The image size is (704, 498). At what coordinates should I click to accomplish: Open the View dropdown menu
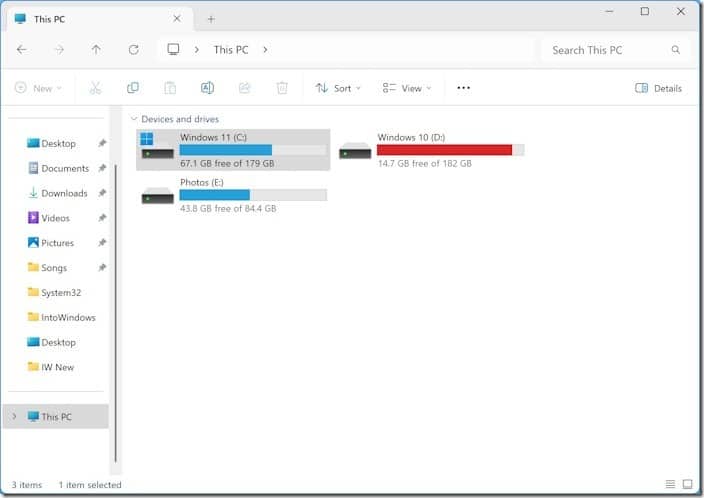pyautogui.click(x=407, y=88)
